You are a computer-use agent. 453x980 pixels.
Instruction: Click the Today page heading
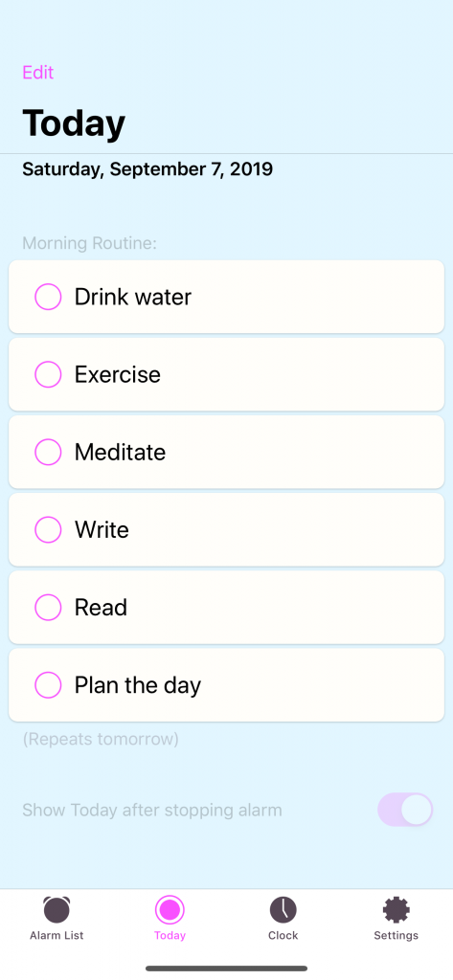point(74,123)
